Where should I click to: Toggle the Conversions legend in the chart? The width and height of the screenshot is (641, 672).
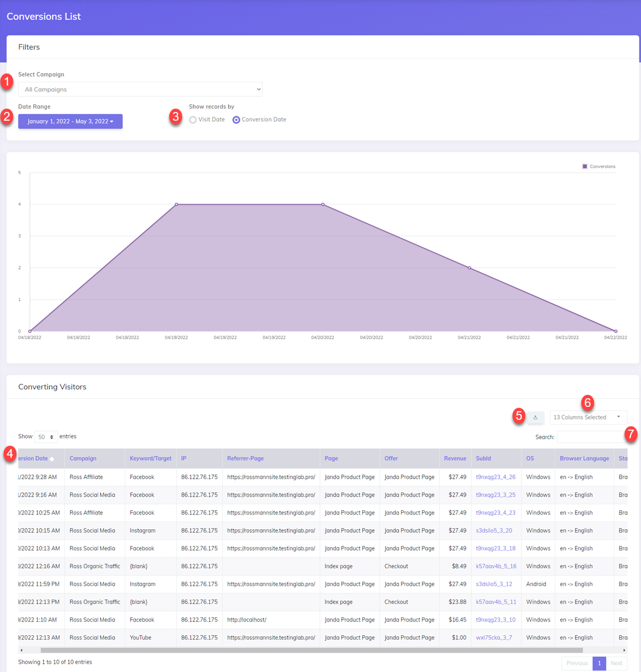598,167
